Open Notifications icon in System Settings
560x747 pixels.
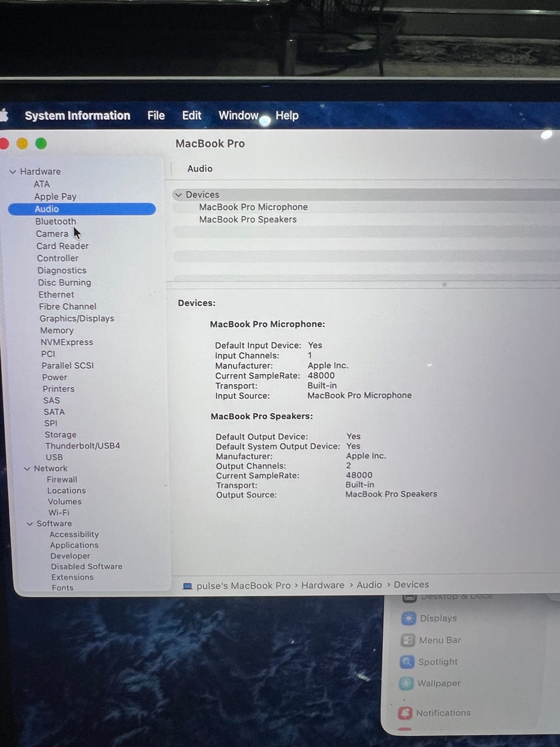405,713
